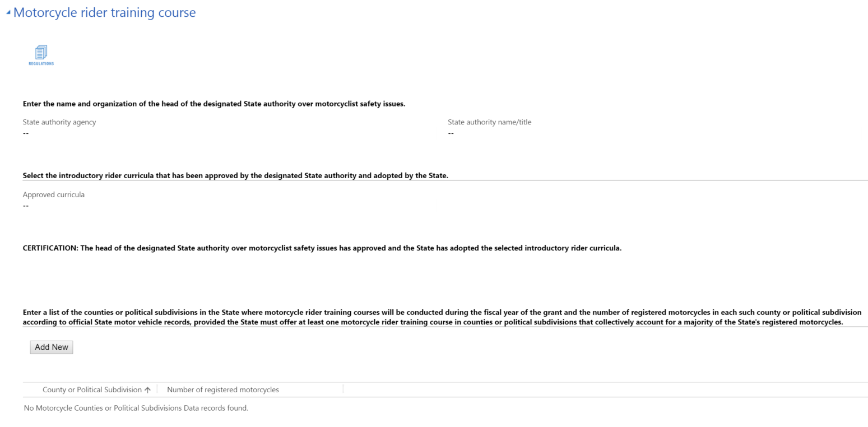The image size is (868, 427).
Task: Click the divider after County or Political Subdivision column
Action: point(157,389)
